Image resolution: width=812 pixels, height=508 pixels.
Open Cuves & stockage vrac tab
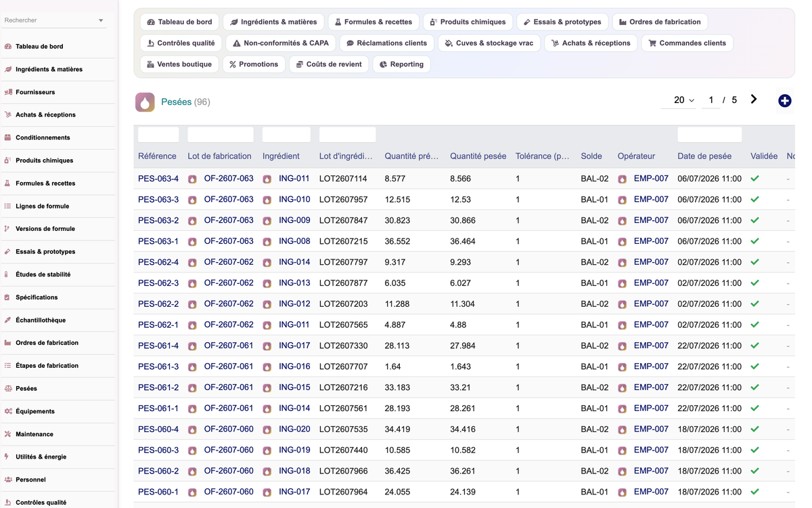(489, 43)
